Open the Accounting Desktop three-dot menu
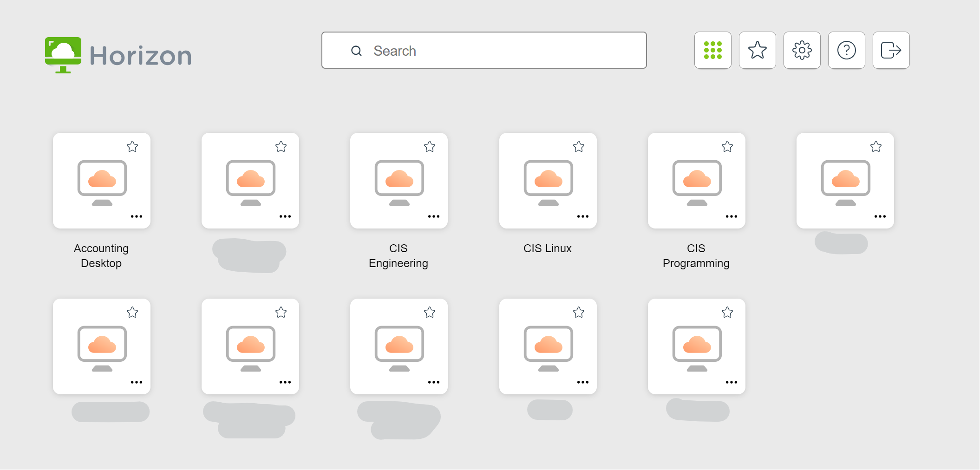 pos(137,216)
